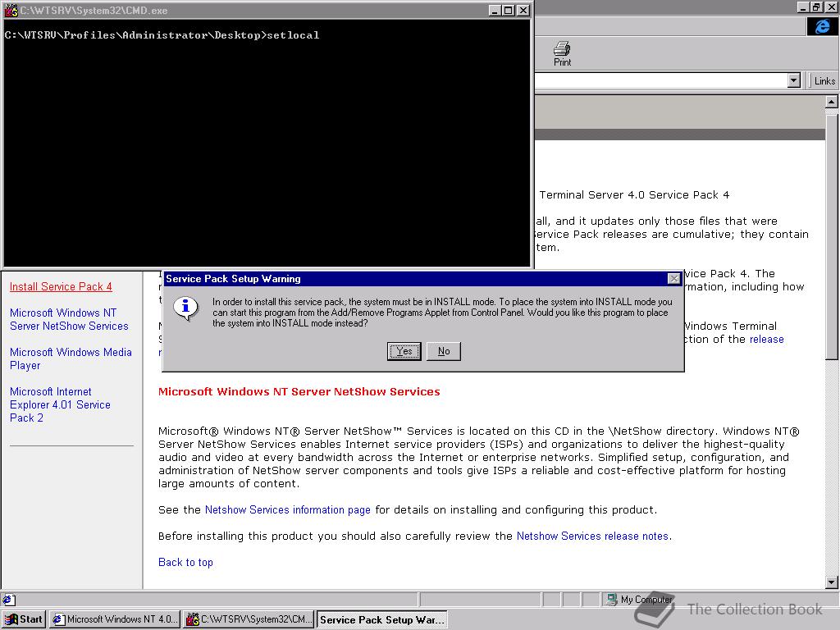This screenshot has width=840, height=630.
Task: Switch to Microsoft Windows NT 4.0 taskbar button
Action: coord(115,619)
